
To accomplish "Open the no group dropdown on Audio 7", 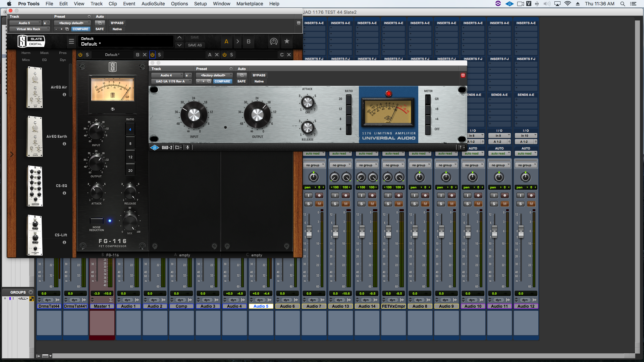I will tap(314, 165).
